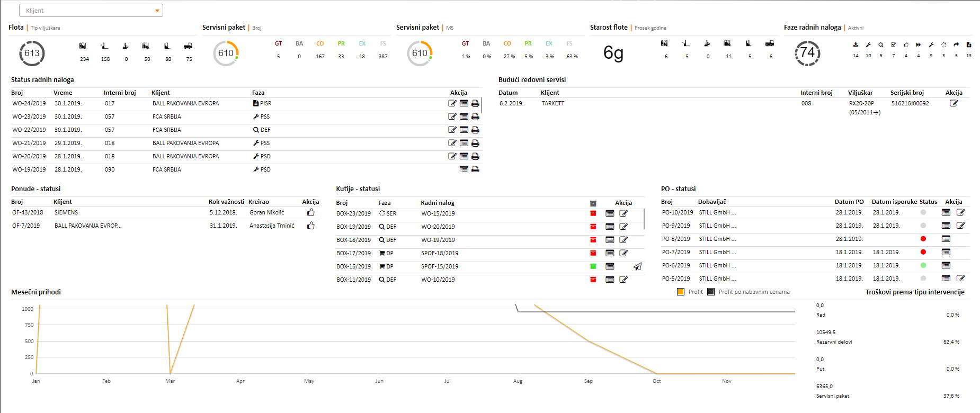Click green box status of BOX-16/2019
The height and width of the screenshot is (413, 980).
pos(593,266)
